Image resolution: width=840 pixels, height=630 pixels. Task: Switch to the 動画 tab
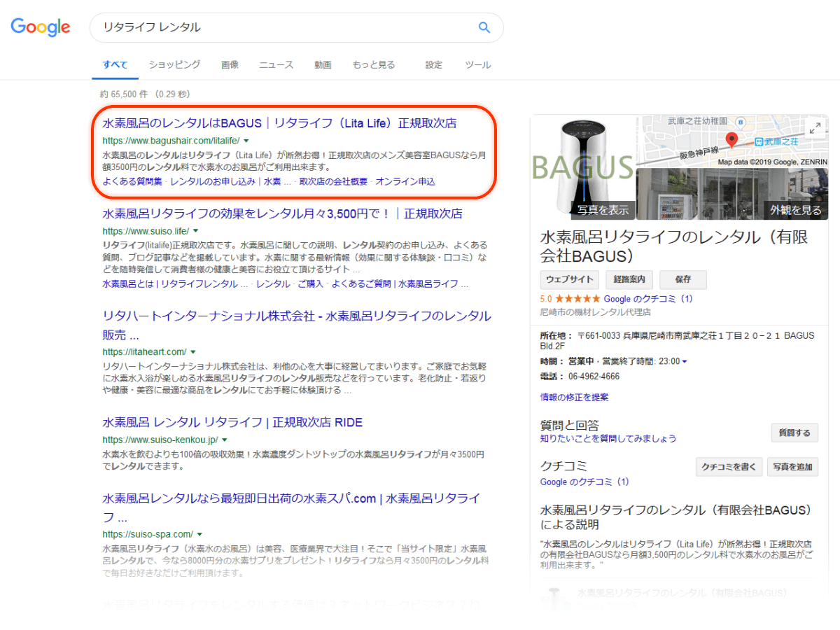click(x=323, y=65)
